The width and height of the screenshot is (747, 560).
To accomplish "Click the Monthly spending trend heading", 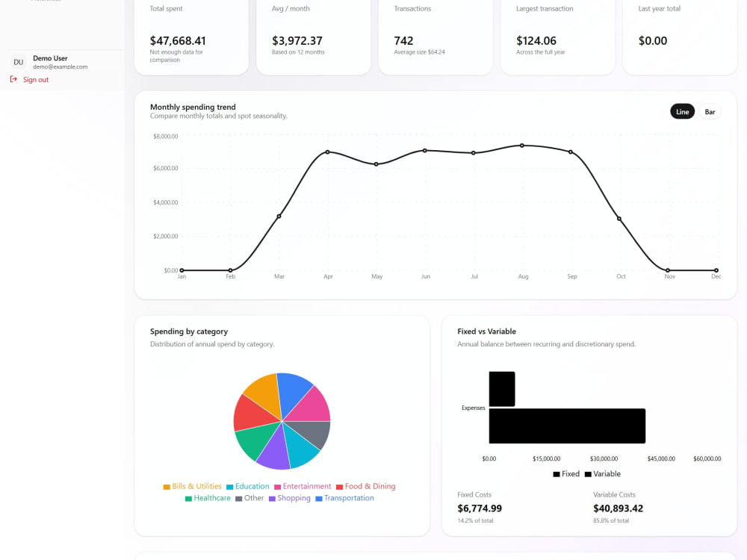I will 193,107.
